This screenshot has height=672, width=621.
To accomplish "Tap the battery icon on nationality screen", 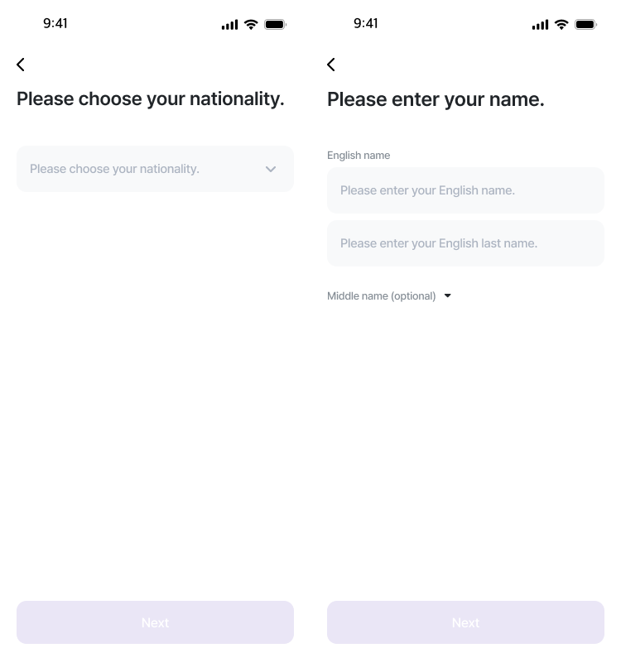I will [x=275, y=25].
